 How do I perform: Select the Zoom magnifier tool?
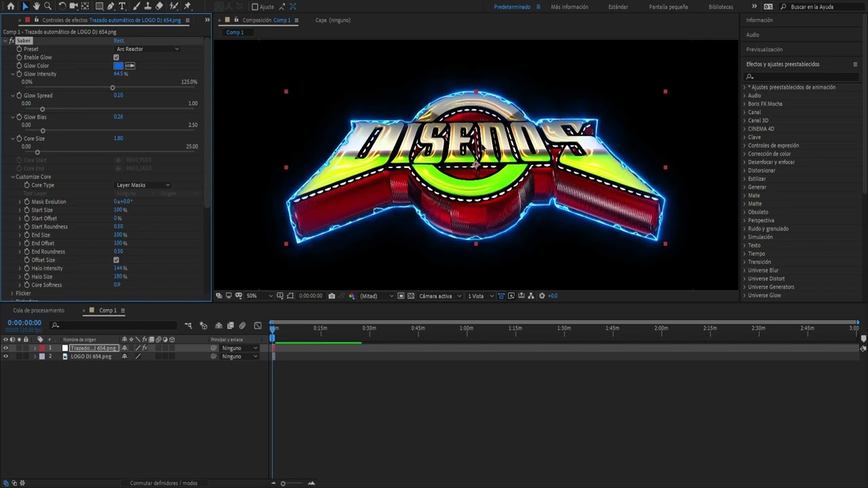click(x=47, y=6)
